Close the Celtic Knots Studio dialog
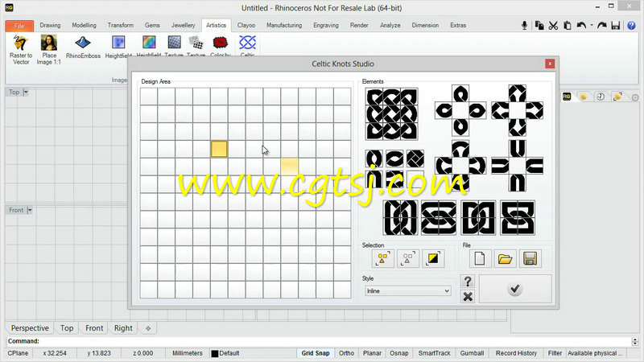The width and height of the screenshot is (644, 362). pyautogui.click(x=550, y=64)
